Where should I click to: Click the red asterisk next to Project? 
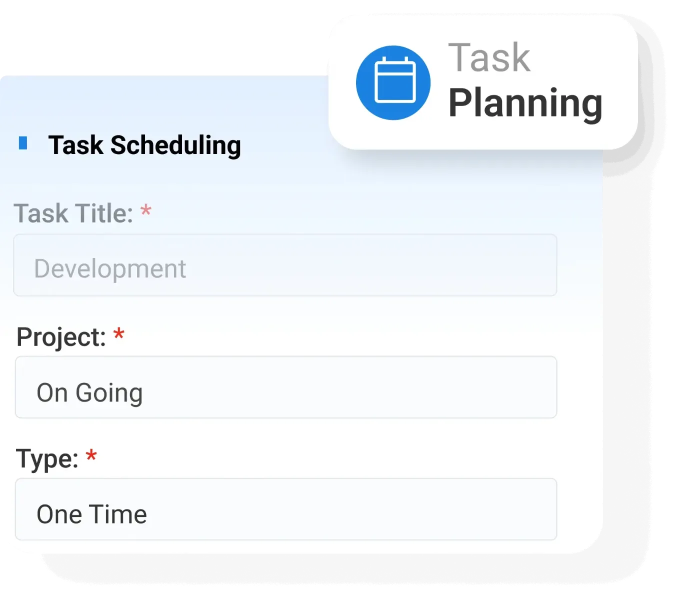pyautogui.click(x=118, y=333)
